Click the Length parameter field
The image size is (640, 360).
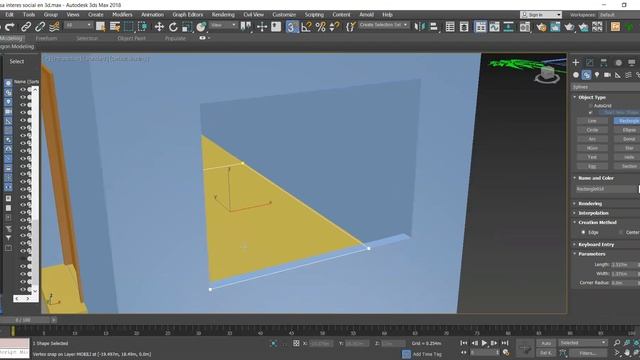[x=624, y=264]
